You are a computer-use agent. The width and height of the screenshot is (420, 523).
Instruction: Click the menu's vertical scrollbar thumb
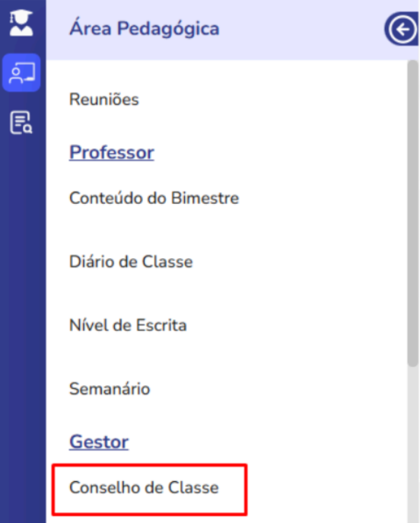pyautogui.click(x=412, y=213)
